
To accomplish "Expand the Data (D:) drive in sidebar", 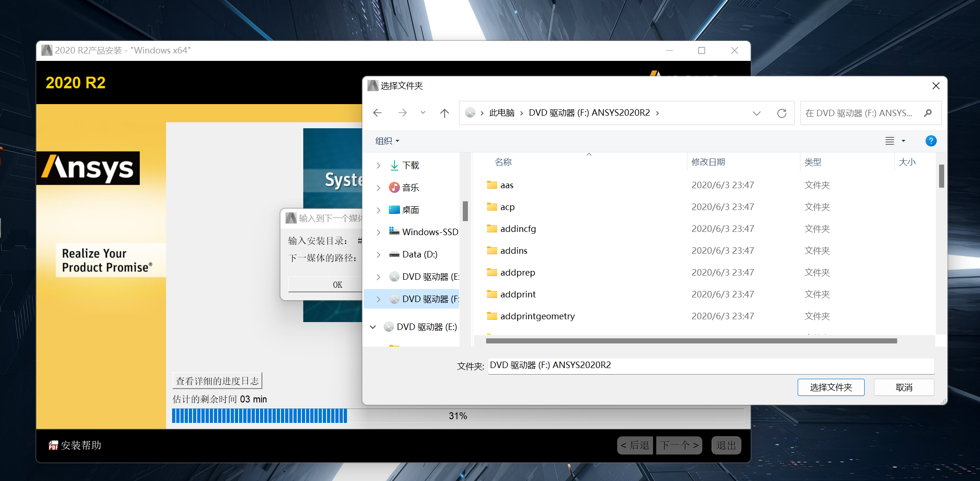I will (x=378, y=254).
